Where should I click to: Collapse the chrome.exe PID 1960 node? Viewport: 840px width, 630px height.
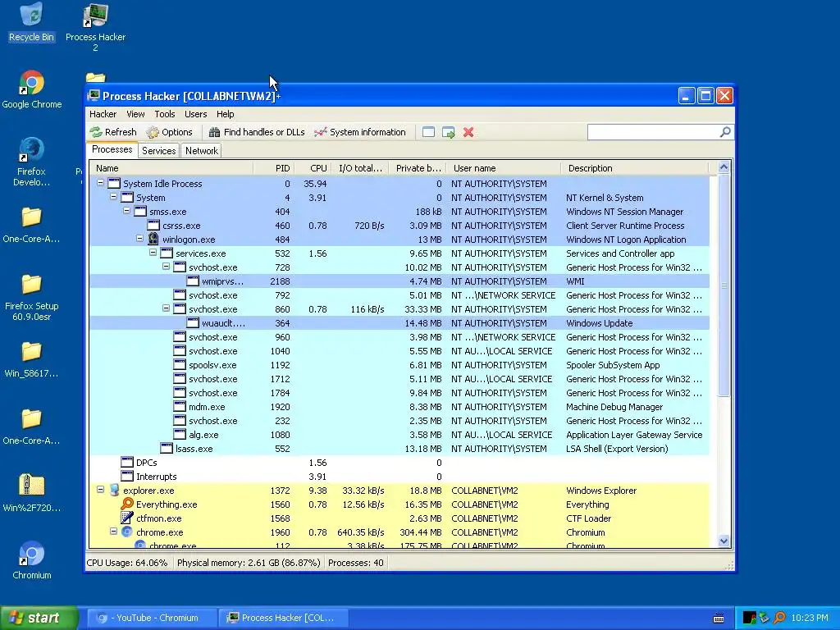[x=113, y=532]
